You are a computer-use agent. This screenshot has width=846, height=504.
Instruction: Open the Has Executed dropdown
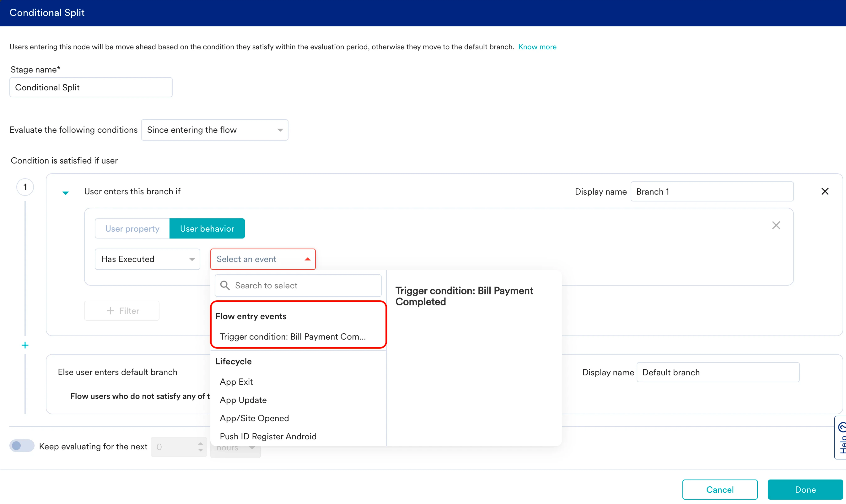point(147,259)
